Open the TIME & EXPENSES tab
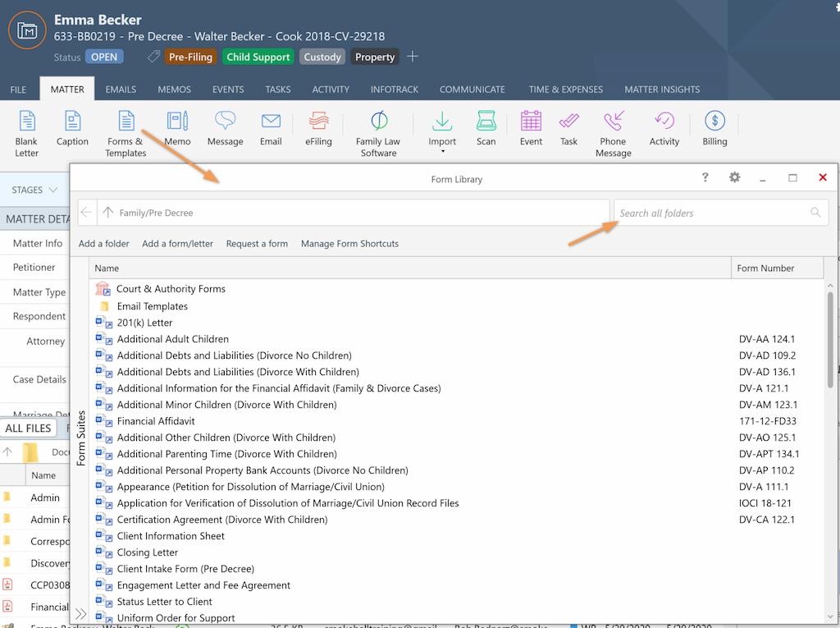Image resolution: width=840 pixels, height=628 pixels. (x=566, y=89)
